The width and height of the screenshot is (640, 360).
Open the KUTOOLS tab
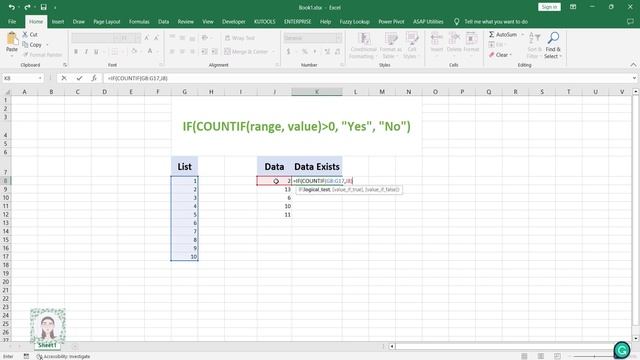[x=264, y=22]
